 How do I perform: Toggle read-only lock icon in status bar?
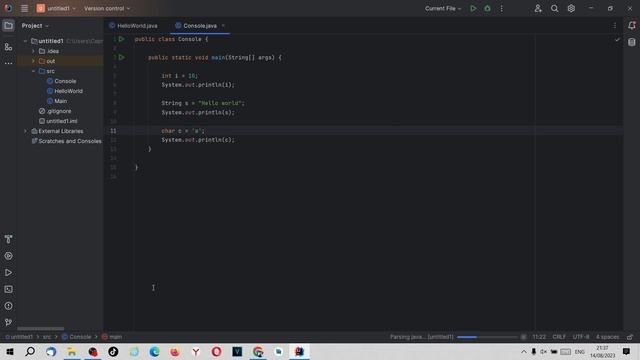(630, 337)
